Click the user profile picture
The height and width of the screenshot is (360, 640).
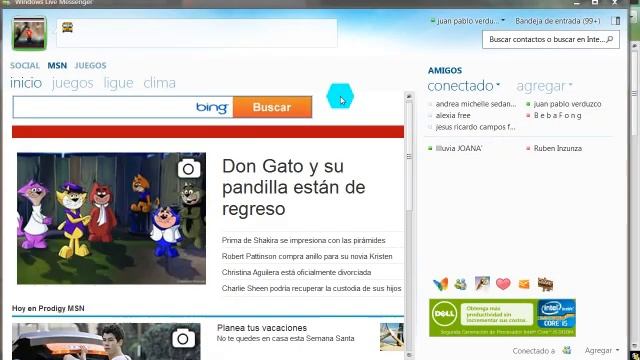click(x=29, y=33)
